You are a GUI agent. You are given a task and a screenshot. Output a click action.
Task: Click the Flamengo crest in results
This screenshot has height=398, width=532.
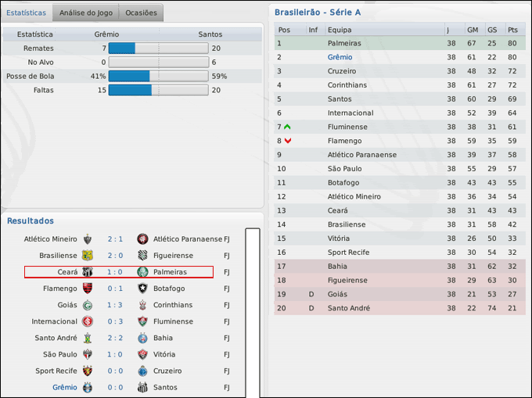click(88, 289)
